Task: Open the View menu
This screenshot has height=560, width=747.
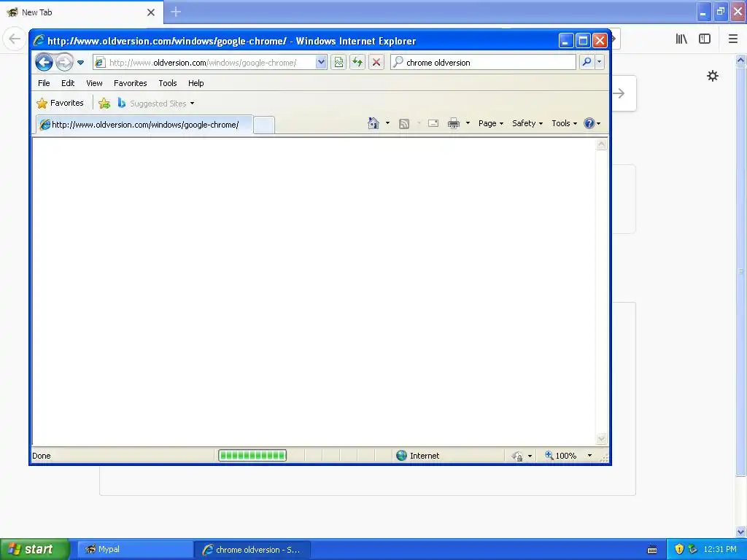Action: tap(94, 83)
